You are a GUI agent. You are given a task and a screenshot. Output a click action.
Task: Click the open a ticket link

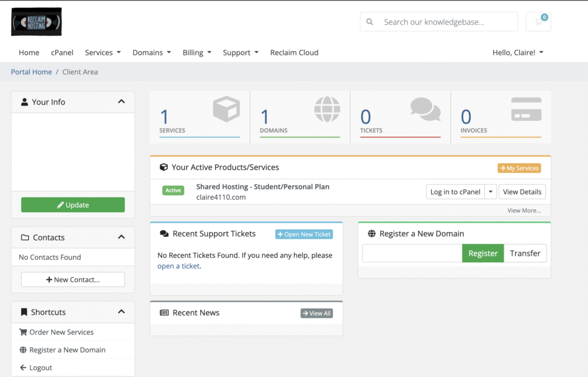tap(179, 266)
